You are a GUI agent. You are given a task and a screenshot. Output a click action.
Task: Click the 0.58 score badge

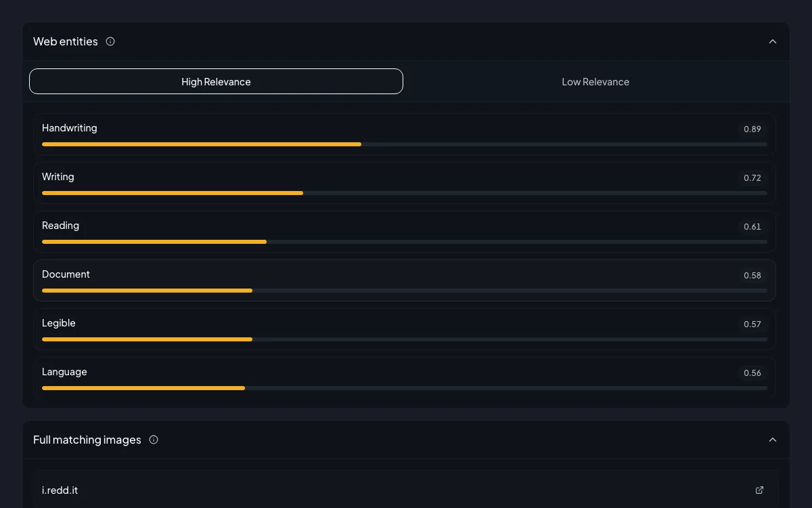point(752,275)
